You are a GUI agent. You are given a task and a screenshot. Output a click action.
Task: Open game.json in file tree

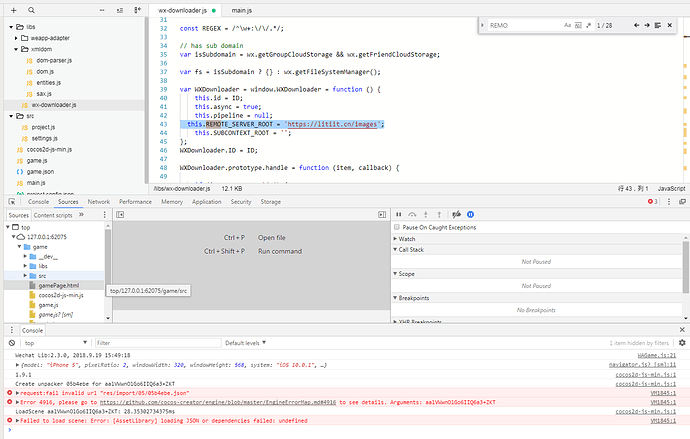coord(40,172)
